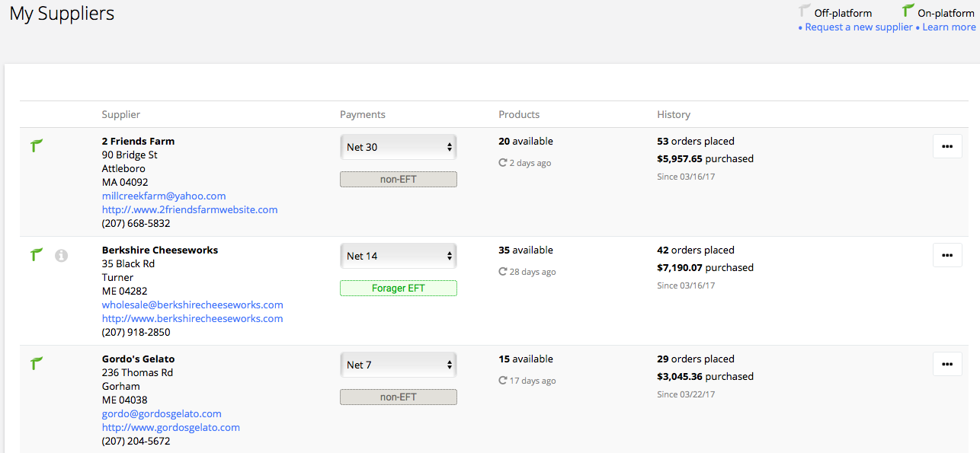980x453 pixels.
Task: Open the three-dot menu for 2 Friends Farm
Action: (x=947, y=146)
